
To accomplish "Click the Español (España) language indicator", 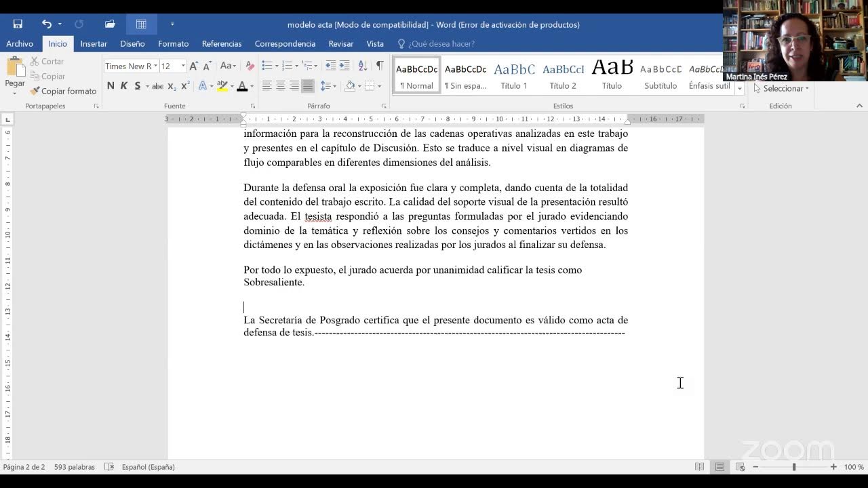I will 149,467.
